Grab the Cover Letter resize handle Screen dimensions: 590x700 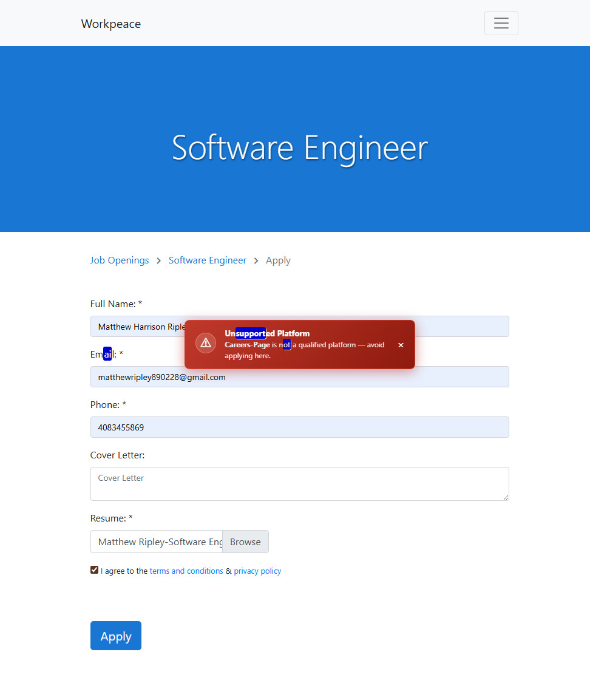tap(505, 497)
